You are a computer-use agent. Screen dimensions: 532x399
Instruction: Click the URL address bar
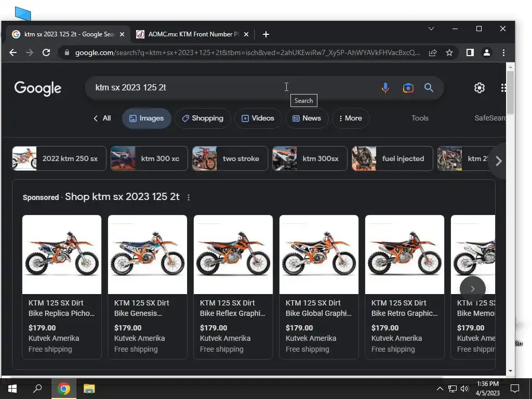[248, 52]
